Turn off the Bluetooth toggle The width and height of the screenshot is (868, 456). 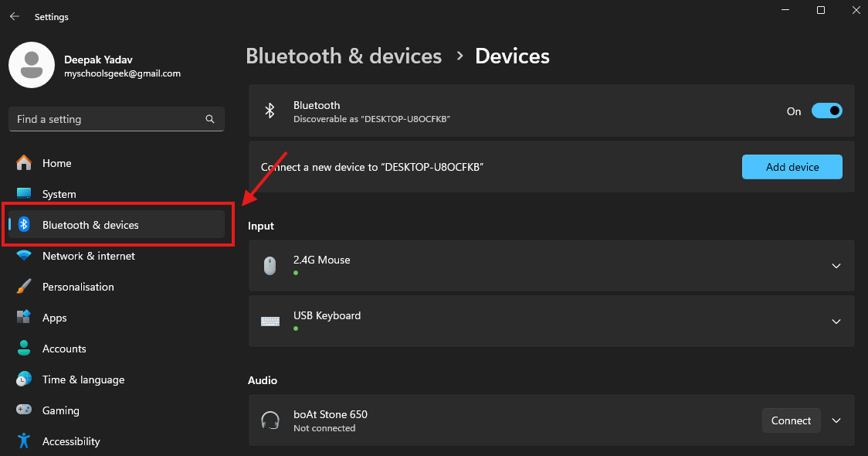(x=826, y=111)
